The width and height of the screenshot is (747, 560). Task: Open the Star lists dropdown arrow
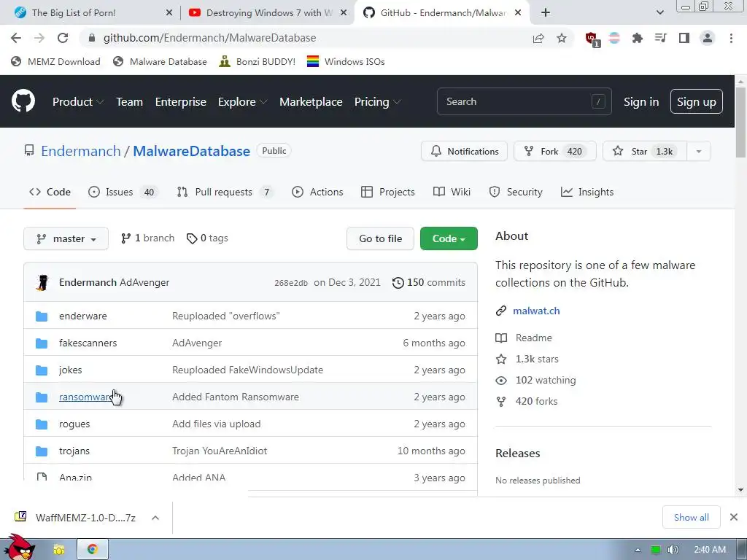point(699,152)
